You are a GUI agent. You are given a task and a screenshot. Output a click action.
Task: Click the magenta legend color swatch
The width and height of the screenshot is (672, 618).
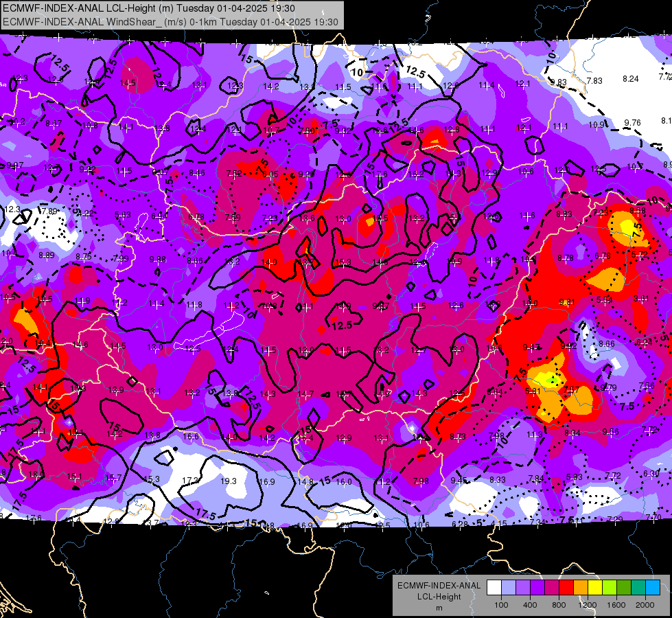coord(552,588)
